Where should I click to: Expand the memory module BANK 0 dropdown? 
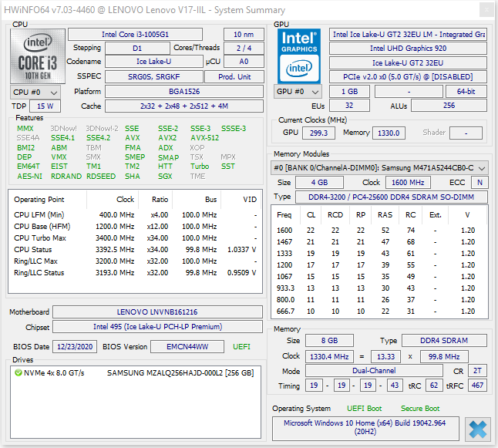click(380, 167)
